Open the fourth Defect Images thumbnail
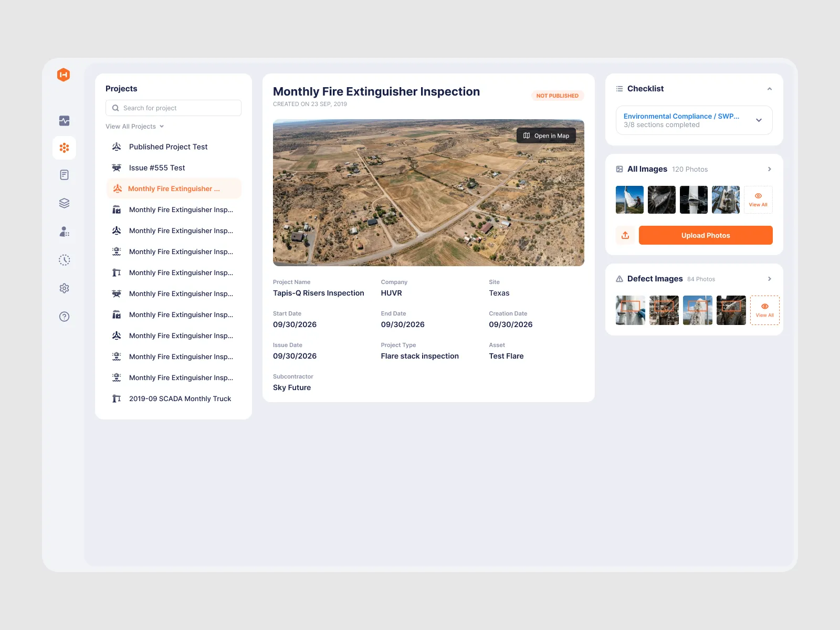This screenshot has width=840, height=630. tap(731, 310)
